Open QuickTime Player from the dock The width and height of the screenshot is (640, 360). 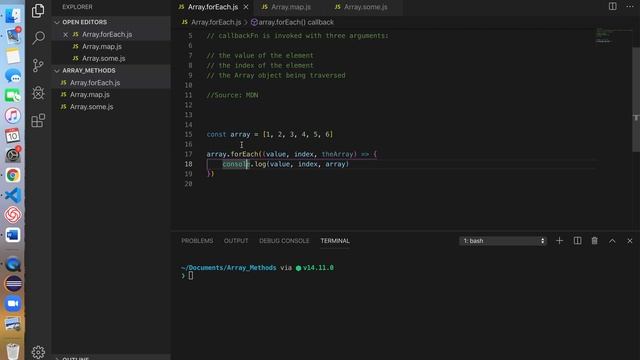click(x=13, y=264)
